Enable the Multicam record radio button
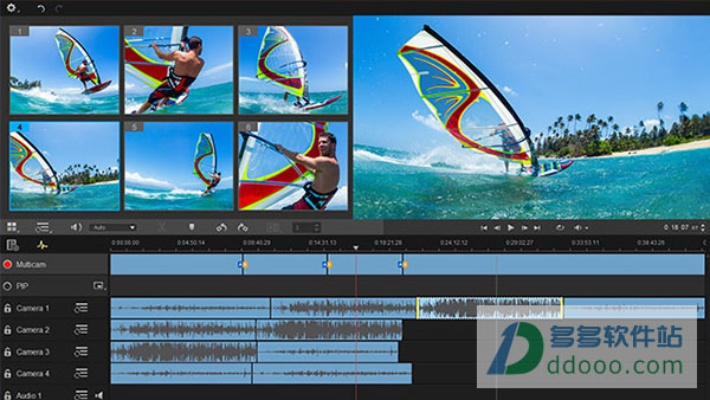Viewport: 710px width, 400px height. (x=7, y=265)
